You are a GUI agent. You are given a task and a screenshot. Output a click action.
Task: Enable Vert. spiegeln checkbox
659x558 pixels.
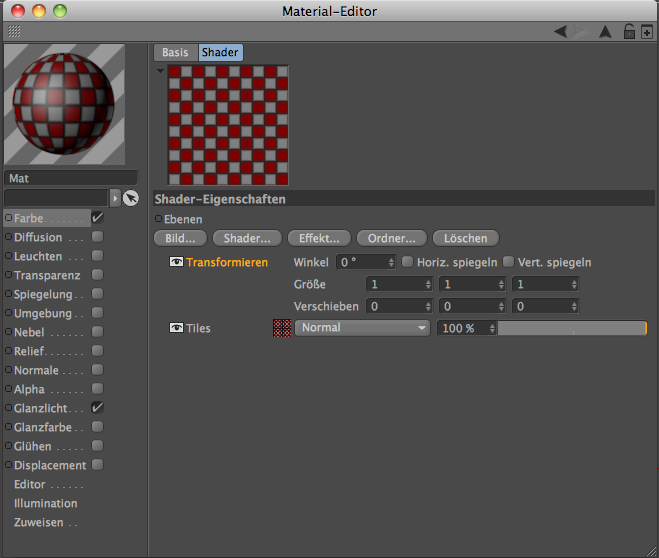click(508, 262)
